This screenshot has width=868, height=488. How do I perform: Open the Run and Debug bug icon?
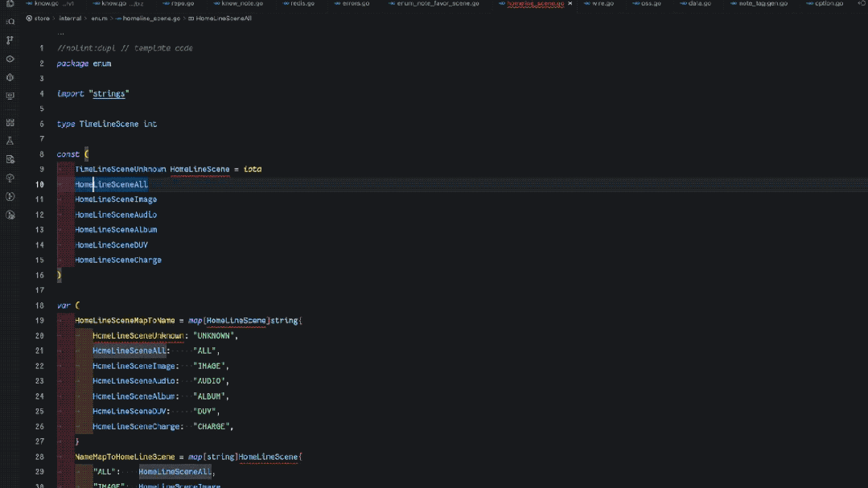pyautogui.click(x=10, y=77)
